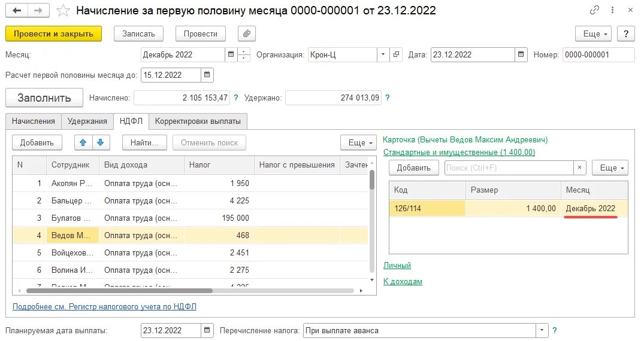
Task: Click the Сотрудник column header
Action: [72, 165]
